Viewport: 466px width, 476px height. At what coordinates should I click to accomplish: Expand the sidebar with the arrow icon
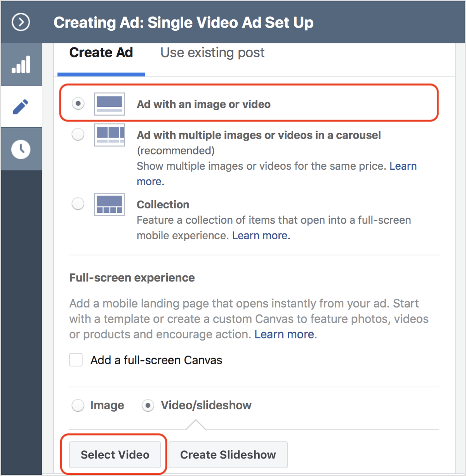(21, 22)
